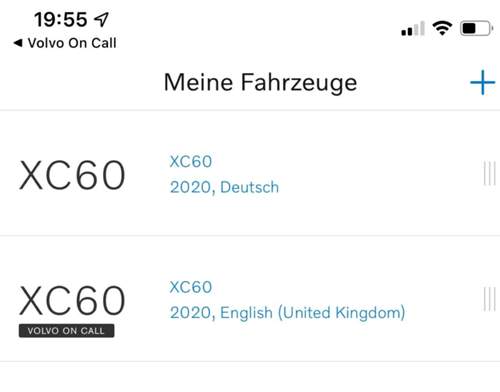The image size is (500, 392).
Task: Tap the battery status icon
Action: click(476, 28)
